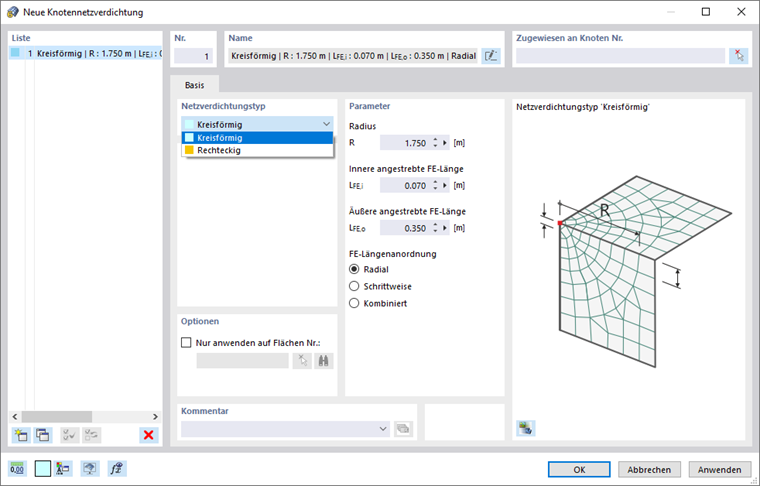Open the formula fx icon
Viewport: 760px width, 486px height.
click(x=117, y=469)
